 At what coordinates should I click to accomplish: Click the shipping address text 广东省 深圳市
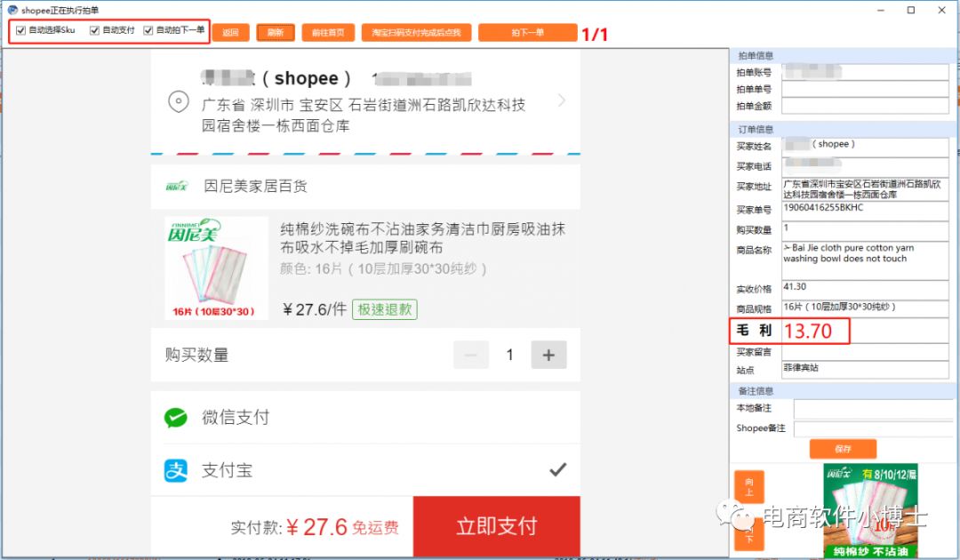[x=364, y=115]
